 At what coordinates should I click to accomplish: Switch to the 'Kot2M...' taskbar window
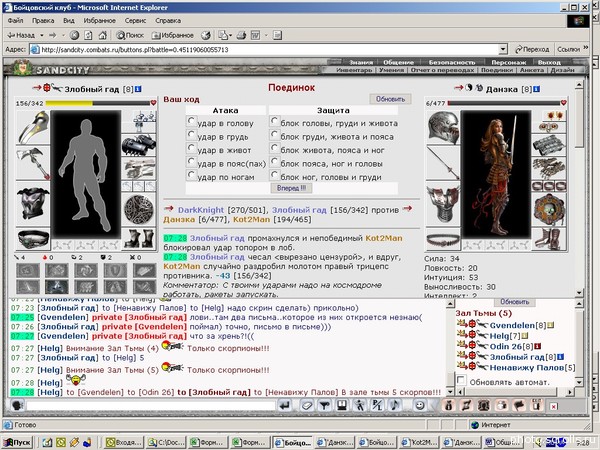point(419,442)
